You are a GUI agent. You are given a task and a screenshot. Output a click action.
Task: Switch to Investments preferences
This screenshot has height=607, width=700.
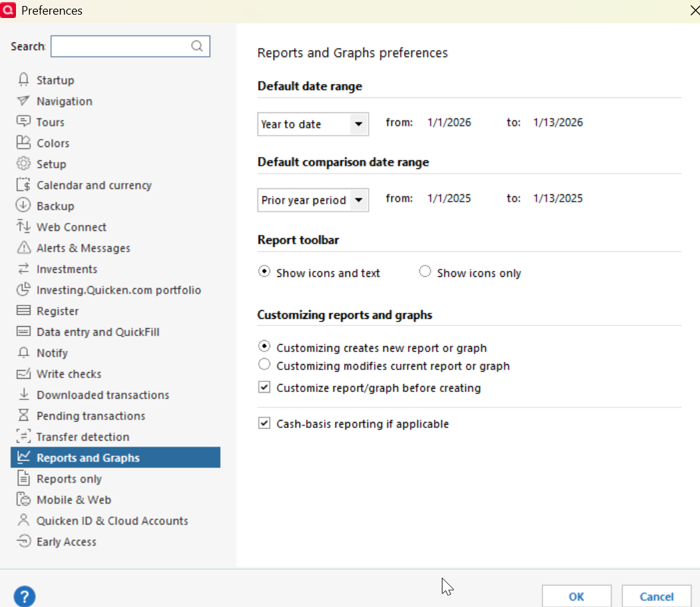[x=67, y=269]
